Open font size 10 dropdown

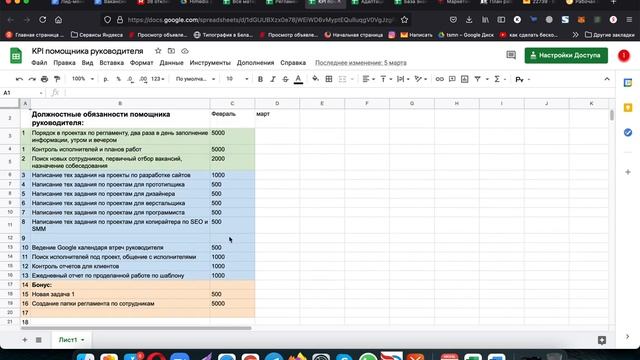(x=237, y=79)
